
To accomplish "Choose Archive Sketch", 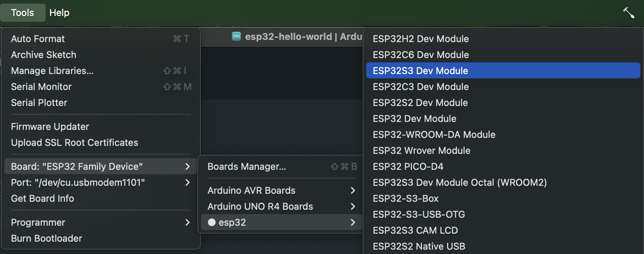I will click(x=101, y=55).
